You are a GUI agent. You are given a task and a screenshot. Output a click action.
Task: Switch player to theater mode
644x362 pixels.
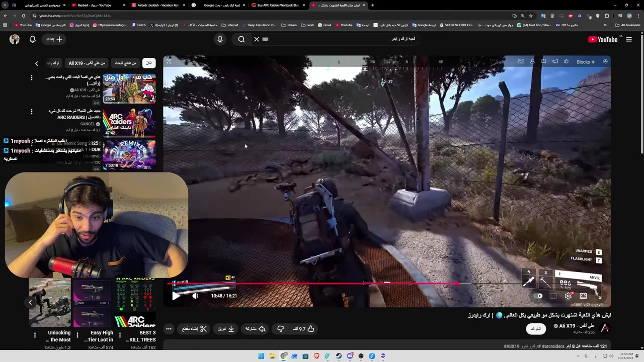tap(583, 296)
